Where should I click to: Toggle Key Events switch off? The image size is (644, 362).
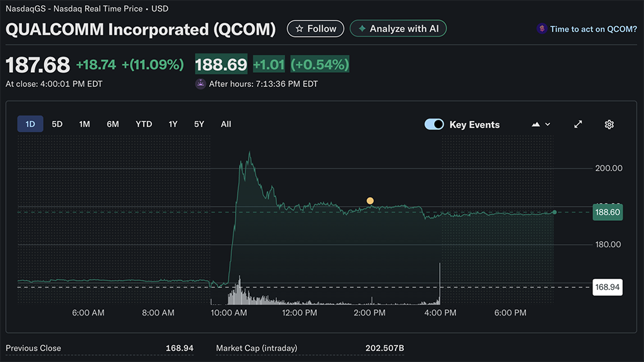coord(434,124)
